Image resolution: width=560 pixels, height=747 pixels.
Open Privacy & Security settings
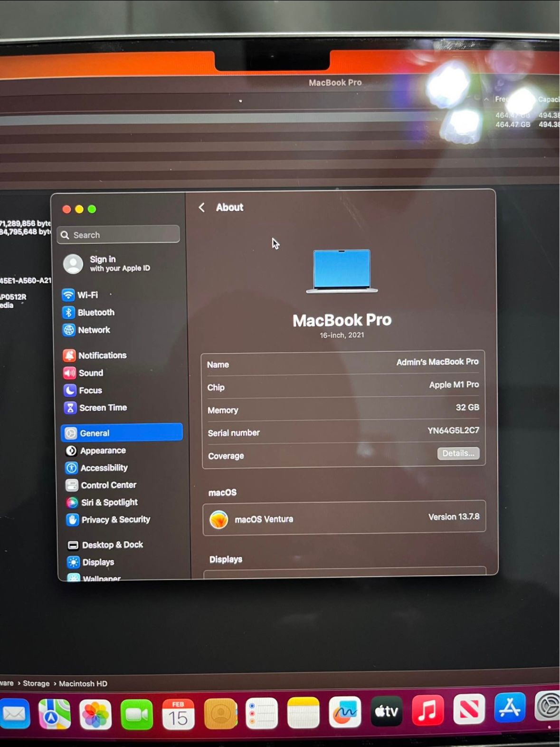coord(108,520)
